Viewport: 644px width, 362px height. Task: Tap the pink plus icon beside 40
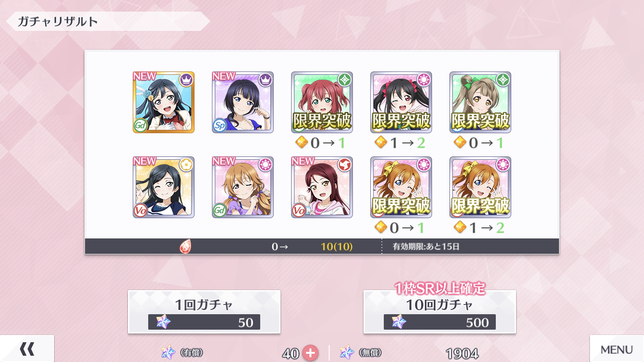click(x=310, y=353)
